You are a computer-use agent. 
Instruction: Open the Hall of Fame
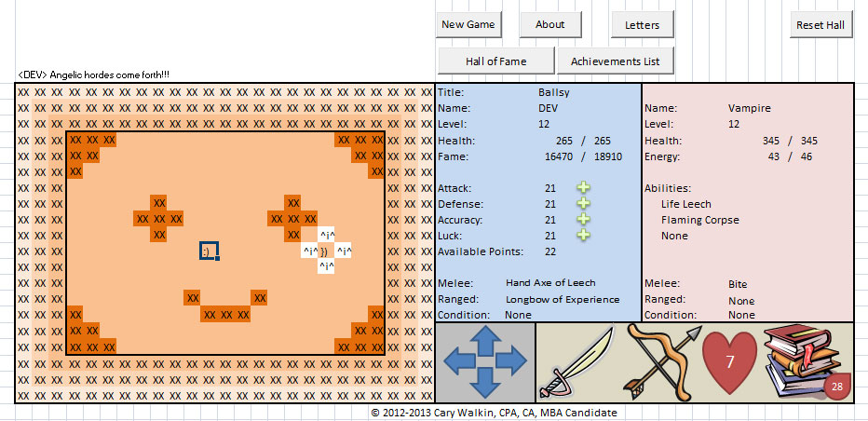click(x=495, y=61)
